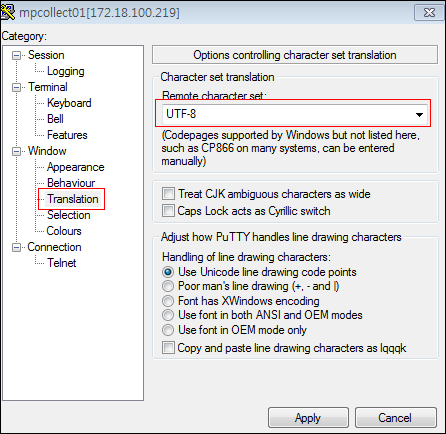This screenshot has height=434, width=446.
Task: Select Use font in OEM mode only
Action: click(x=168, y=330)
